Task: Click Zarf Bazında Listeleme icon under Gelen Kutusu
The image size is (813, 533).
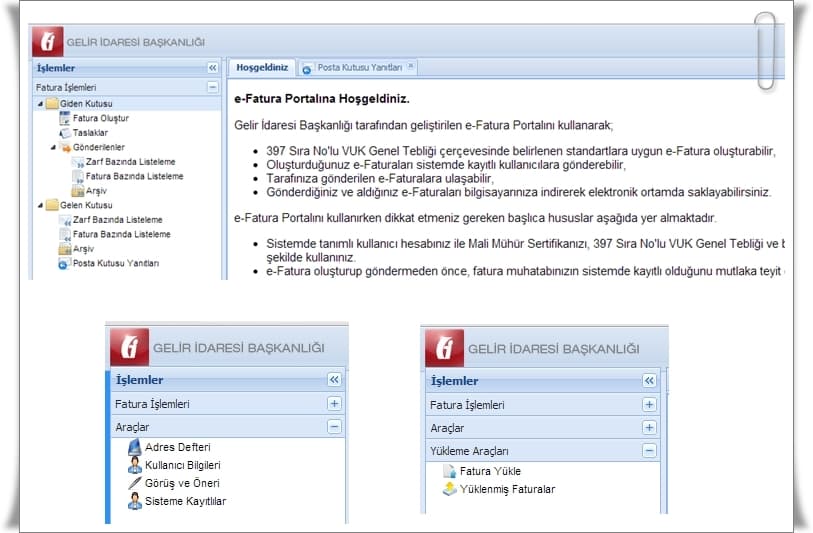Action: coord(65,220)
